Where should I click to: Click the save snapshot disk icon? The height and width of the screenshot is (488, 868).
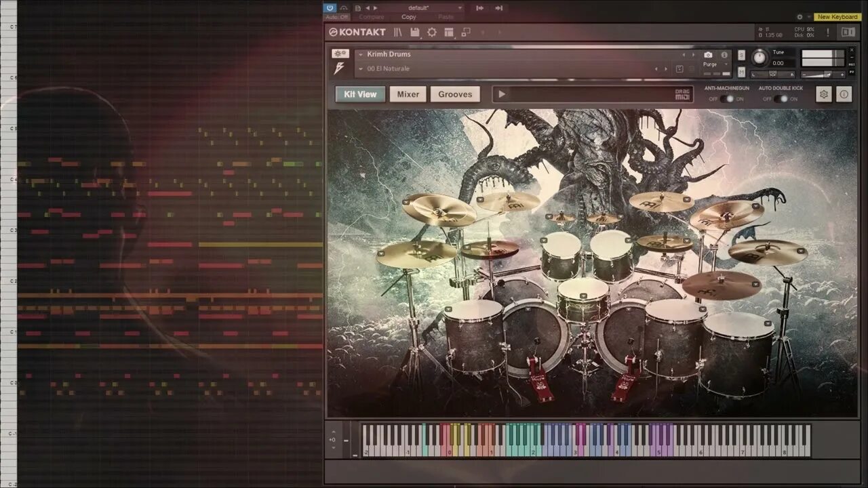[x=679, y=68]
